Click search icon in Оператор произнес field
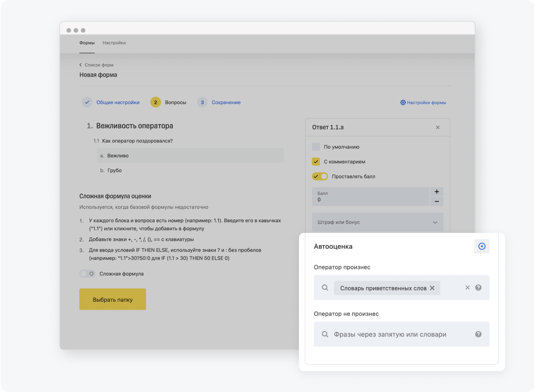534x392 pixels. [x=325, y=288]
